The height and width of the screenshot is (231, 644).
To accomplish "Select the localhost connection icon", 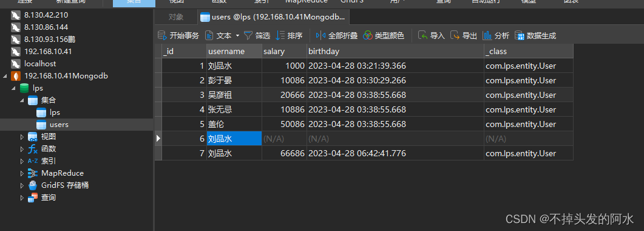I will pos(16,64).
